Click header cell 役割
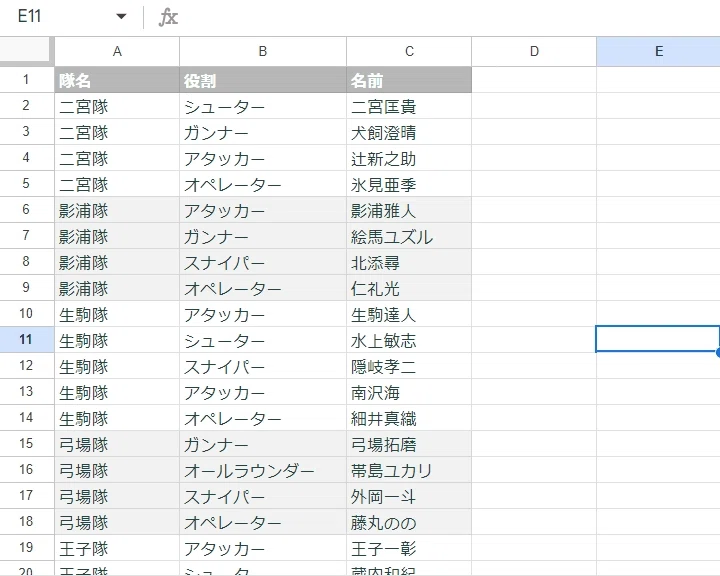720x576 pixels. [263, 80]
